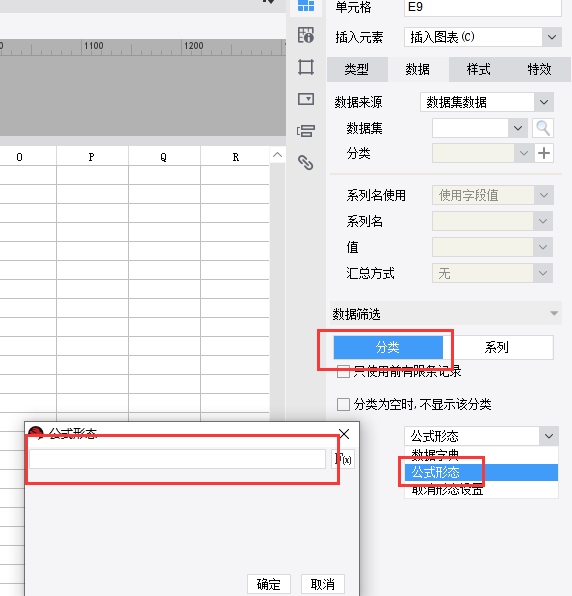Image resolution: width=572 pixels, height=596 pixels.
Task: Click the 确定 button
Action: pyautogui.click(x=269, y=584)
